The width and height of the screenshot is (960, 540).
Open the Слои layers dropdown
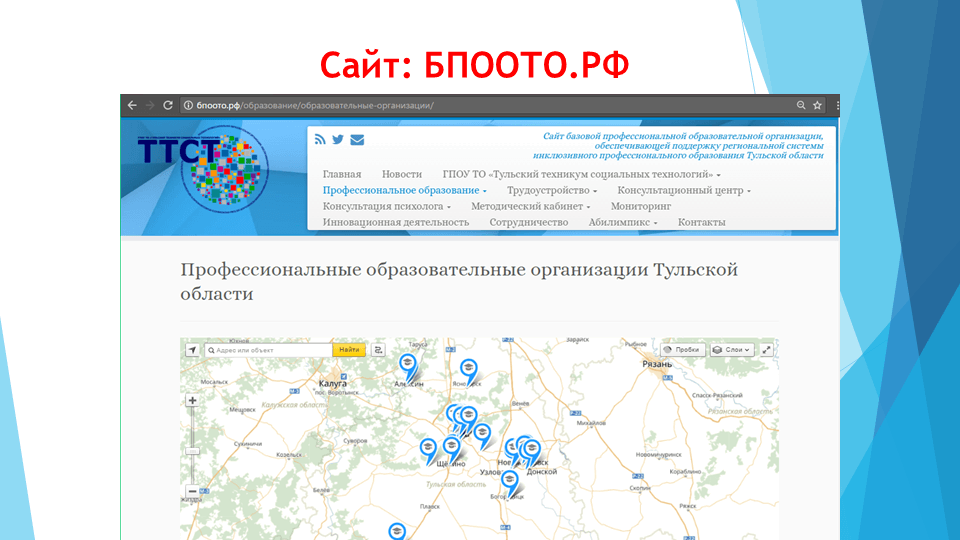(732, 350)
